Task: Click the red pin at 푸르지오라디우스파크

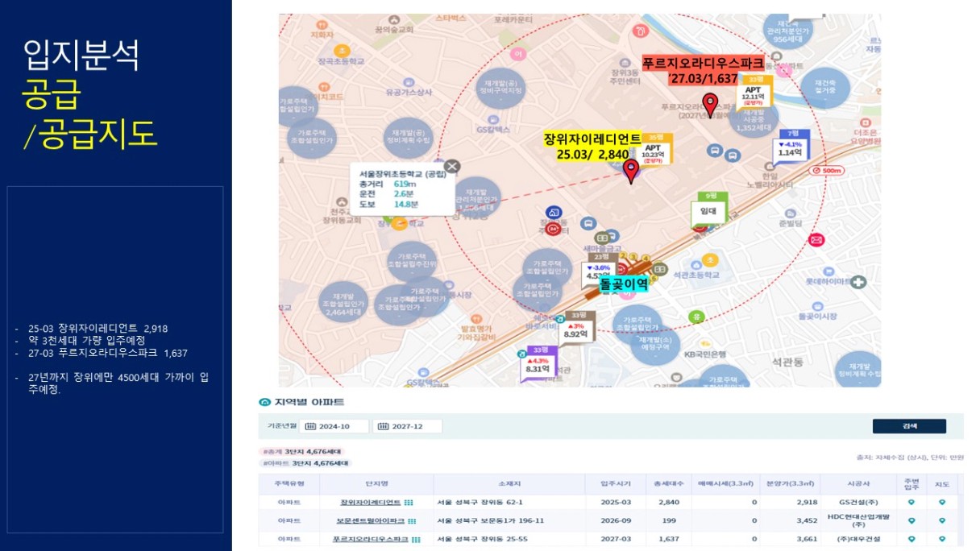Action: [710, 105]
